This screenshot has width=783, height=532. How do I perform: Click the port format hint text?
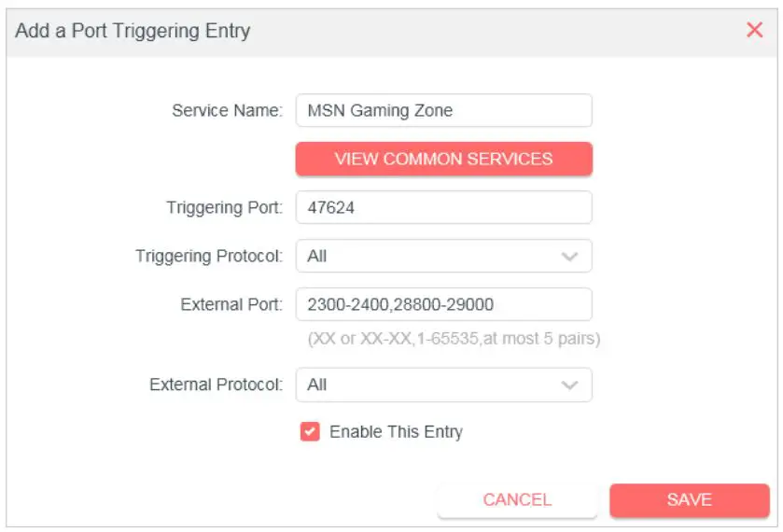coord(454,339)
